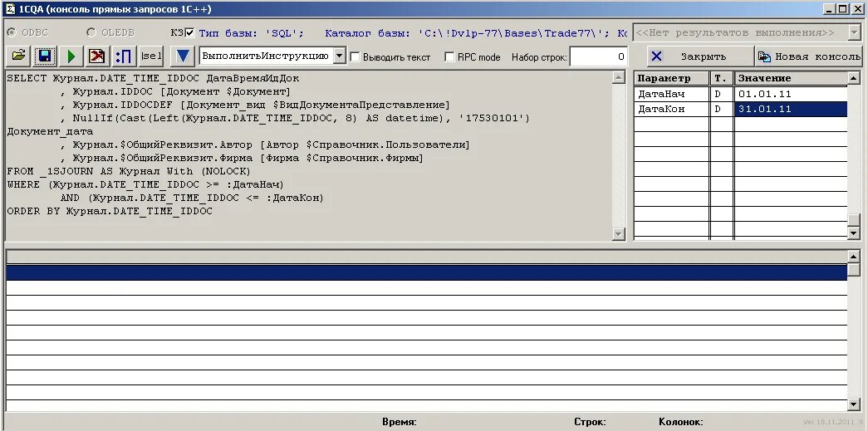The height and width of the screenshot is (431, 868).
Task: Click parameters table scroll up arrow
Action: 854,78
